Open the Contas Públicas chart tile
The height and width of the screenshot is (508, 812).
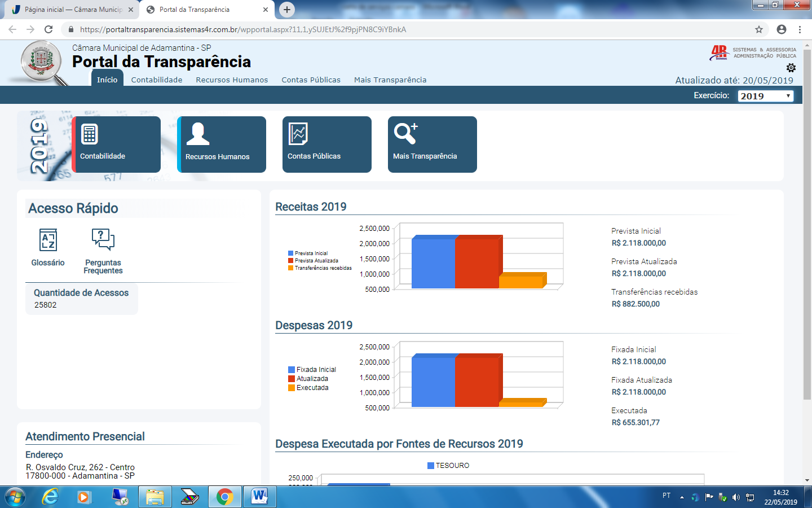(326, 144)
